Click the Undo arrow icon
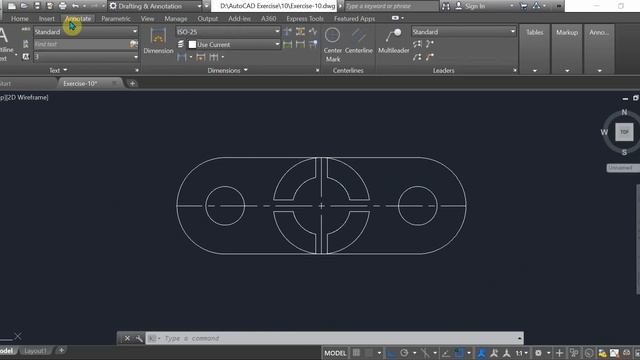Viewport: 640px width, 360px height. point(75,6)
